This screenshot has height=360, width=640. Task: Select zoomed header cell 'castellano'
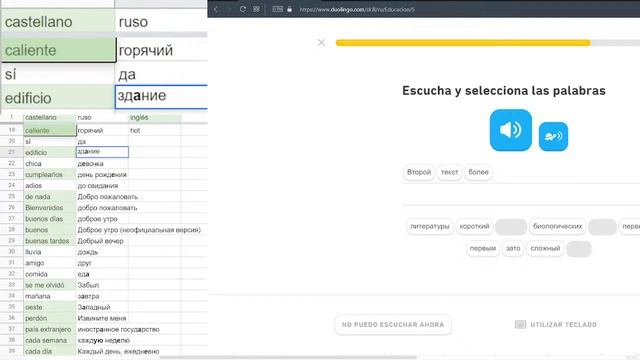tap(58, 21)
